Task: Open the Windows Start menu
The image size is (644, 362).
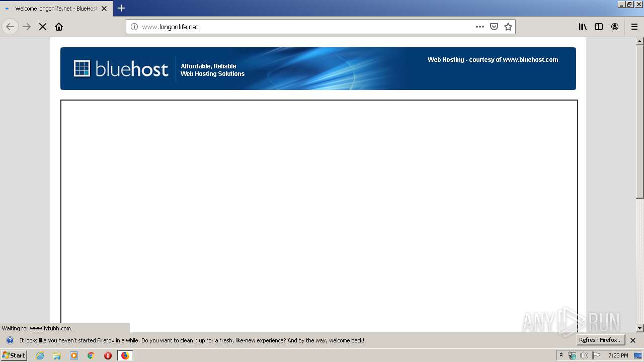Action: click(14, 355)
